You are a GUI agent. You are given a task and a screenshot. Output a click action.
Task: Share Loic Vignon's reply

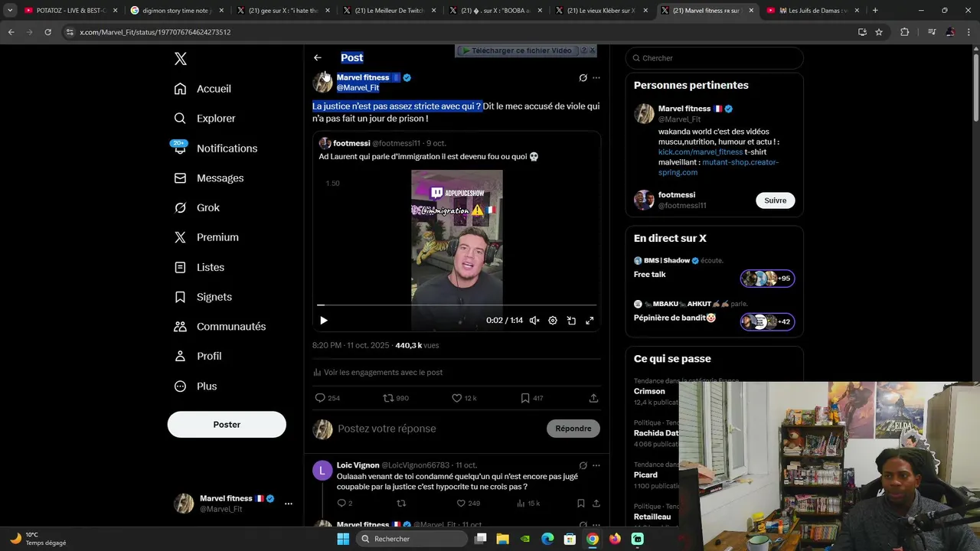[x=596, y=504]
